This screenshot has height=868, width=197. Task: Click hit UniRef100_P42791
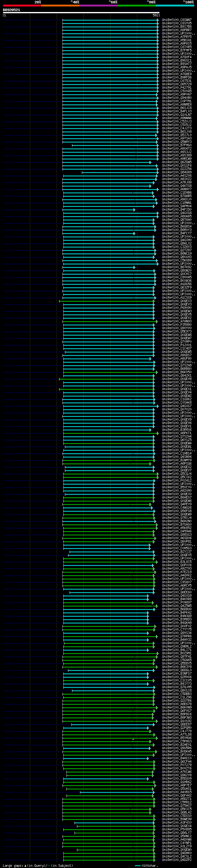pyautogui.click(x=176, y=88)
